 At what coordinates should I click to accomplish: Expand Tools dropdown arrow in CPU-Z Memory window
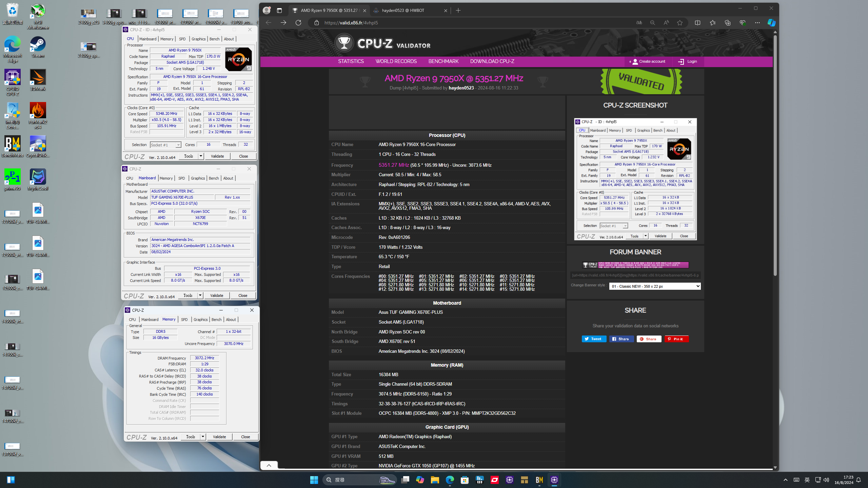203,437
